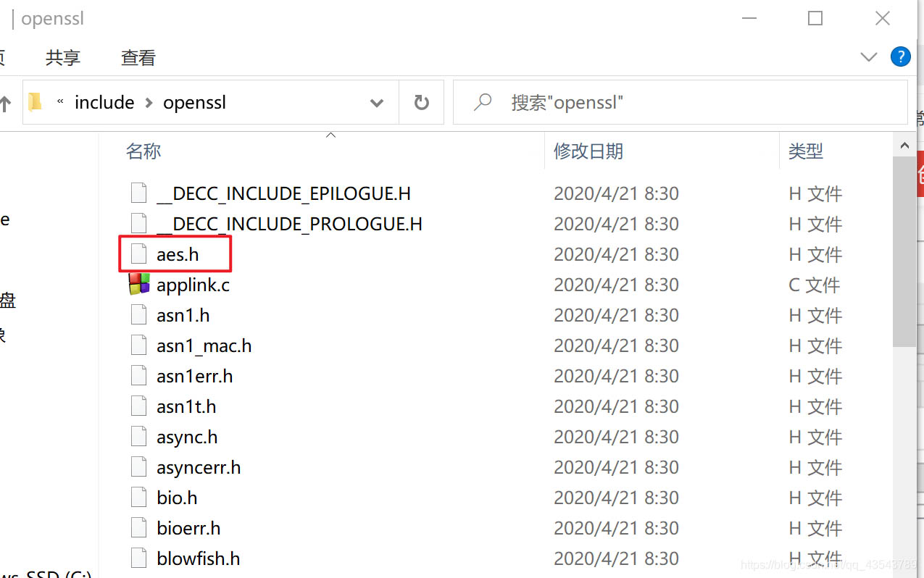Click the openssl breadcrumb segment

coord(194,103)
